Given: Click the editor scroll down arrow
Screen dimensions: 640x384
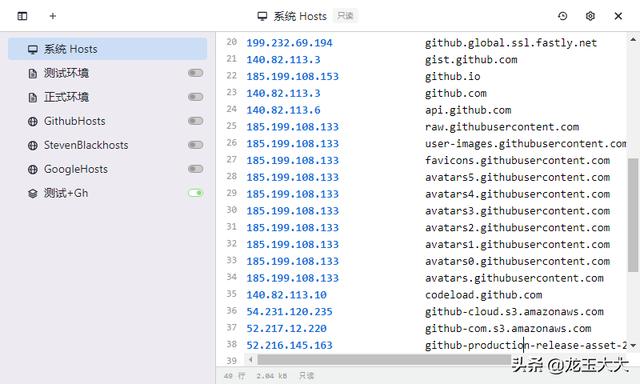Looking at the screenshot, I should click(x=633, y=345).
